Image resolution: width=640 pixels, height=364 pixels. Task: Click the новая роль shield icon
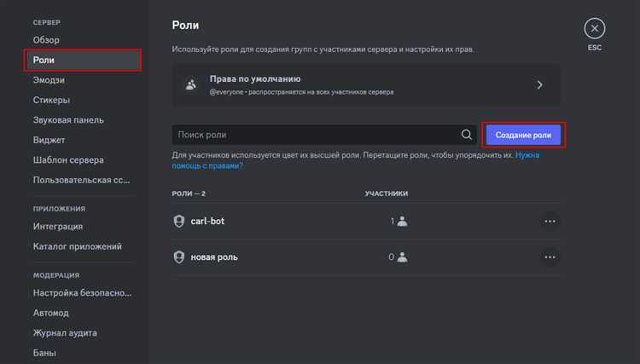coord(179,257)
